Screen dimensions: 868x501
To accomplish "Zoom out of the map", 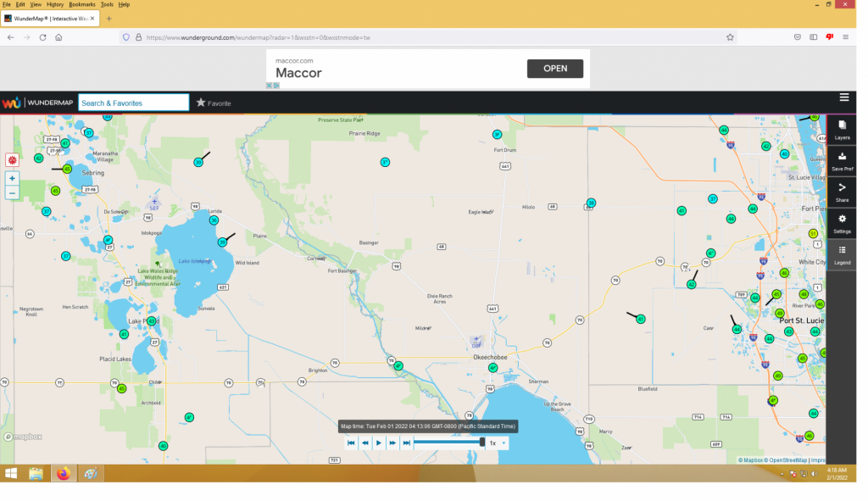I will pos(12,193).
